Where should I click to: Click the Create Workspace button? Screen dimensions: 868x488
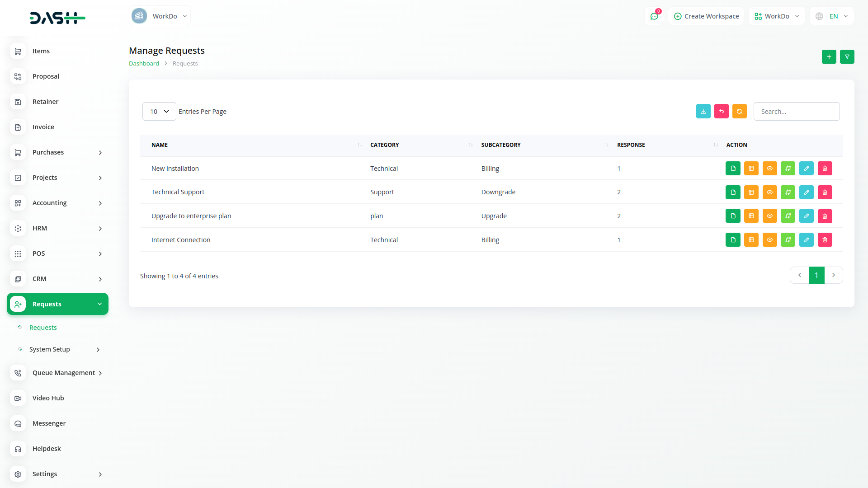coord(706,16)
